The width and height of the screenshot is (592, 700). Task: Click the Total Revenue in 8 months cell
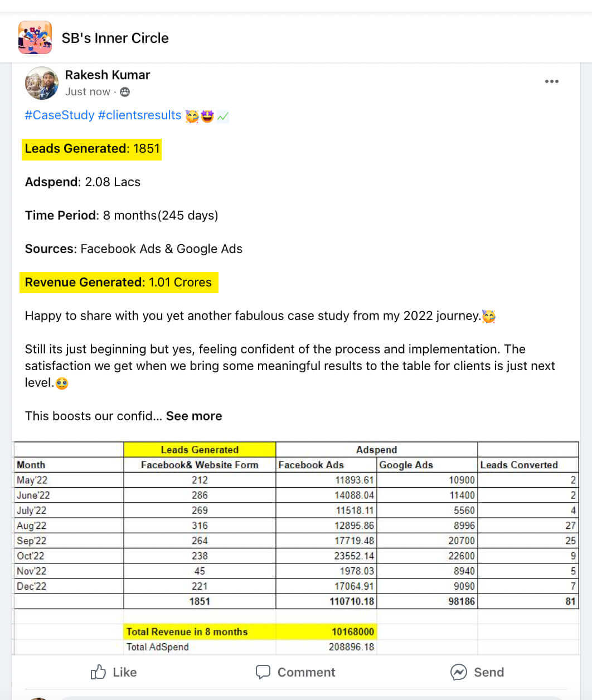pos(187,631)
